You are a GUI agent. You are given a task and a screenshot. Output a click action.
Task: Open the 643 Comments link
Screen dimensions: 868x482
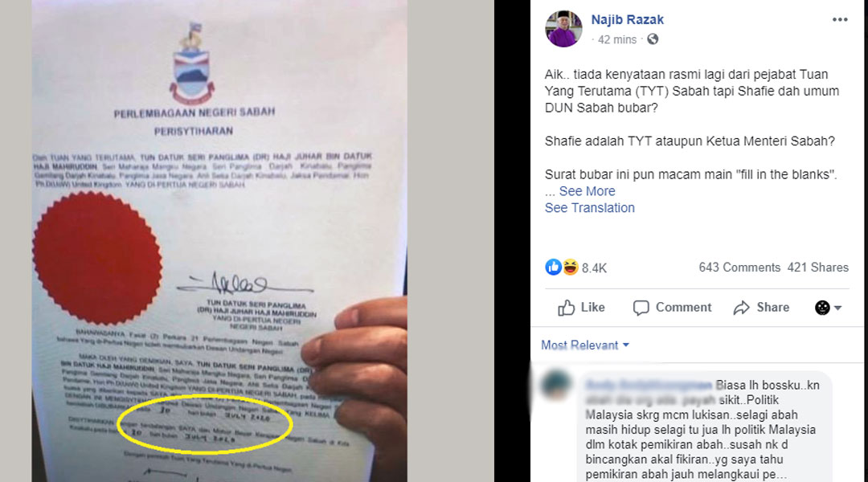pyautogui.click(x=739, y=268)
